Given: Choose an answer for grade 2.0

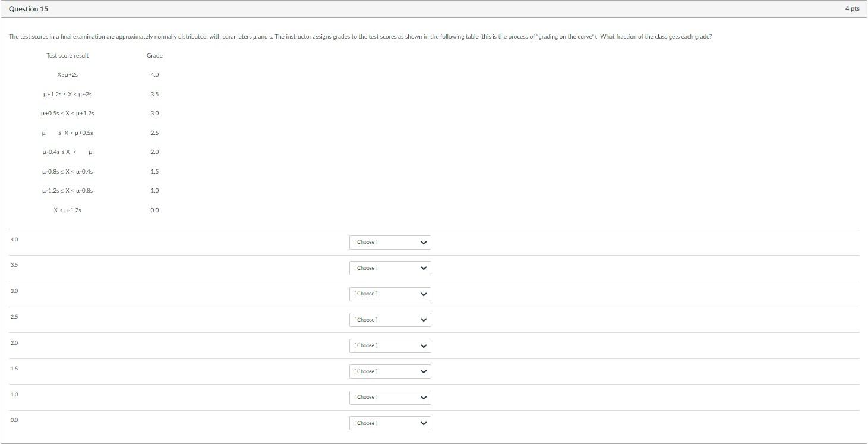Looking at the screenshot, I should click(390, 346).
